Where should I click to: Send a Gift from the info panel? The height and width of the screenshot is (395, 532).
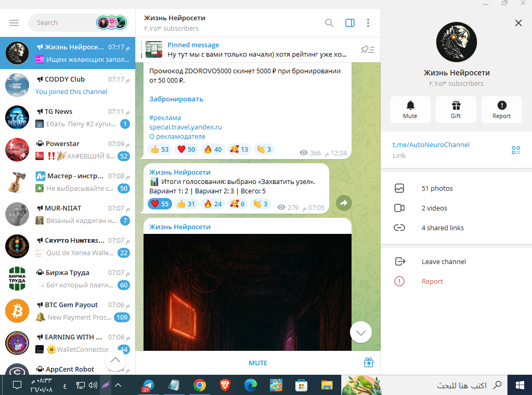click(x=456, y=110)
